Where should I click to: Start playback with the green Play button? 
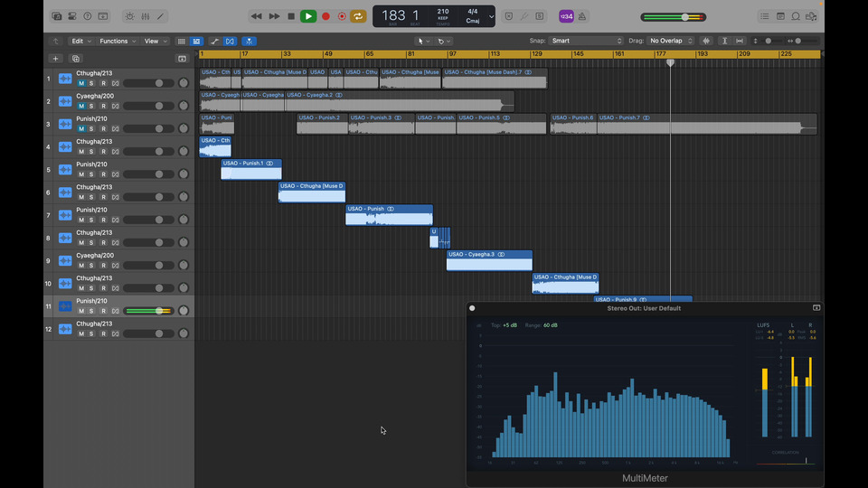pyautogui.click(x=308, y=16)
